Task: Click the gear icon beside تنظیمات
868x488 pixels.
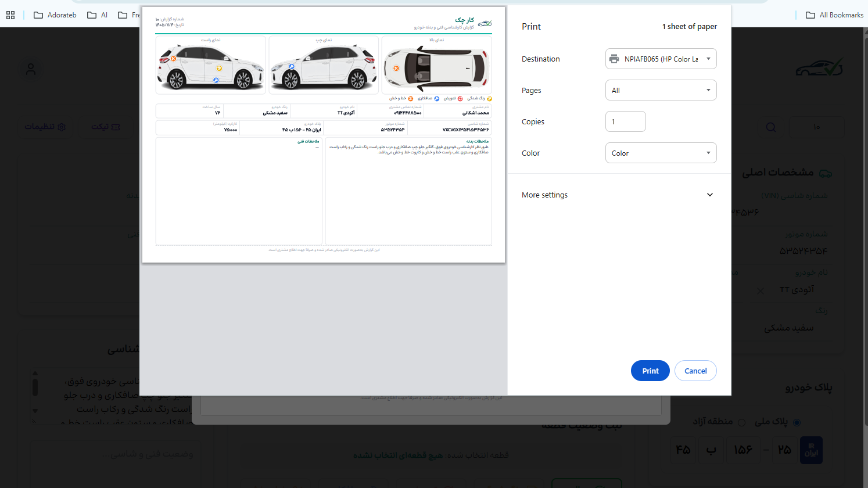Action: [x=62, y=127]
